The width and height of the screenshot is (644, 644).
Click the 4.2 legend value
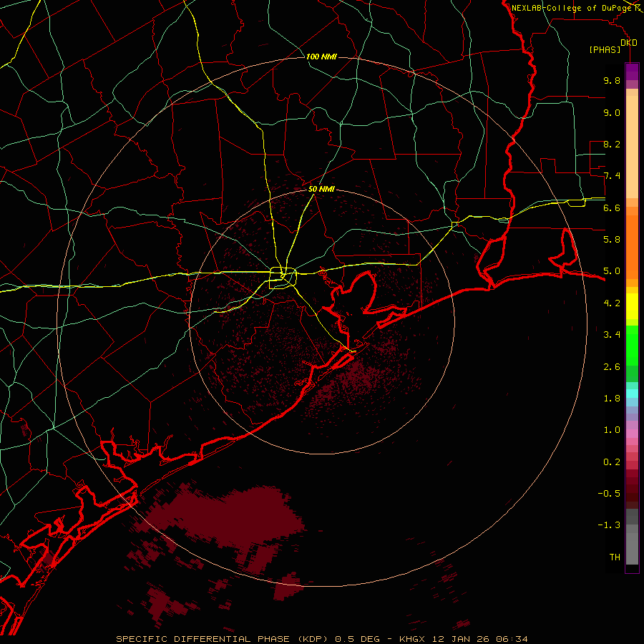[x=612, y=303]
